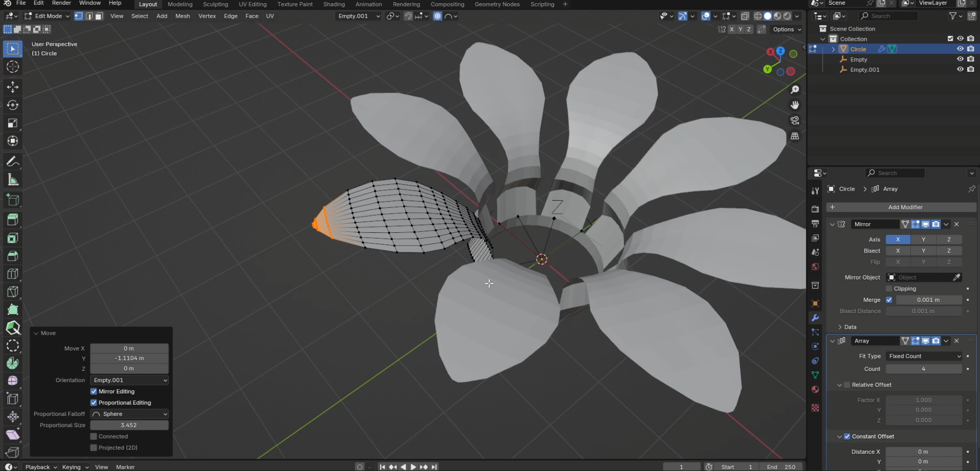The image size is (980, 471).
Task: Open the Mesh menu in viewport header
Action: pyautogui.click(x=183, y=16)
